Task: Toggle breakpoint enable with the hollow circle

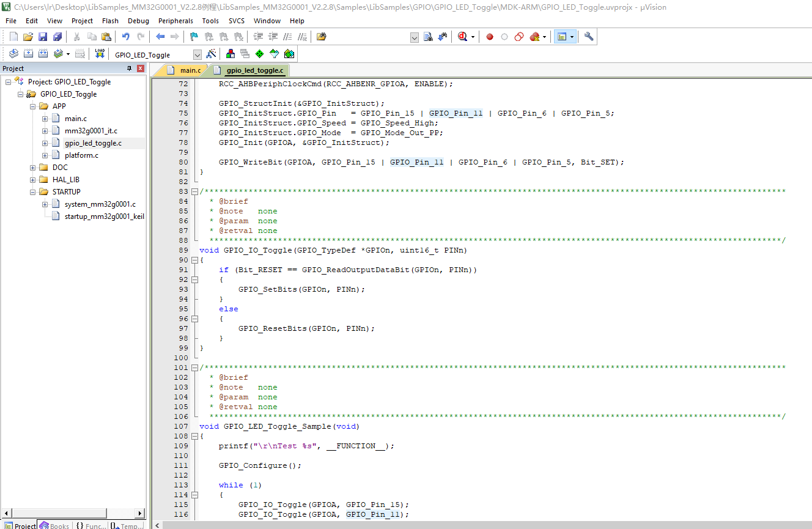Action: click(x=504, y=37)
